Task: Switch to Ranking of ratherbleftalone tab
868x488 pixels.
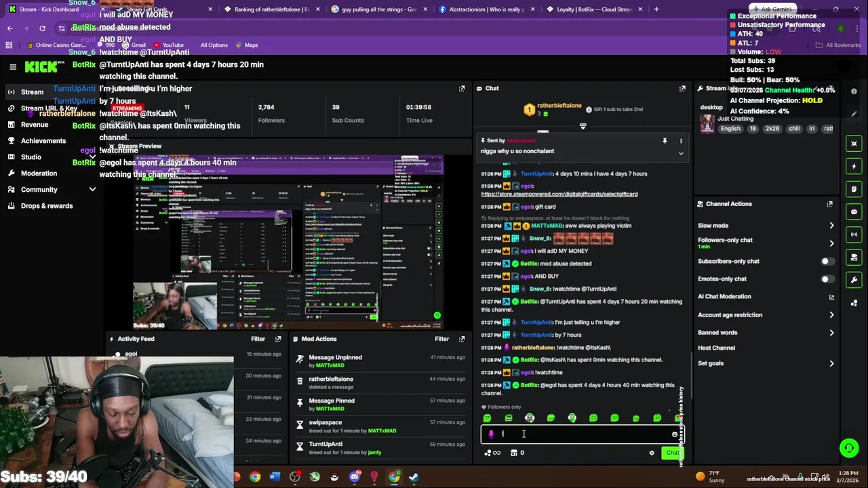Action: click(271, 9)
